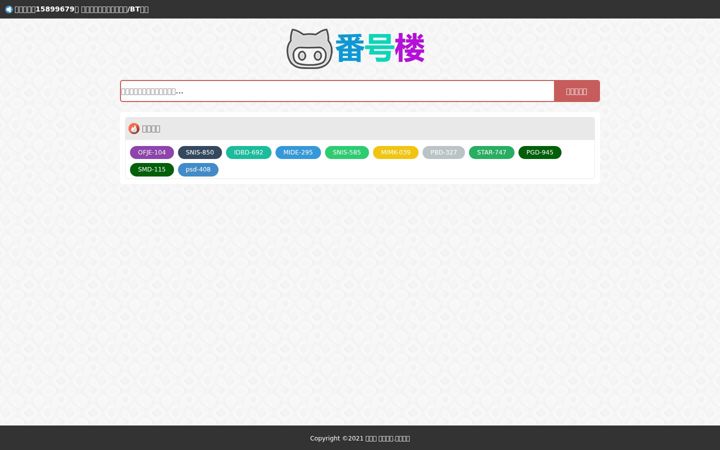Open the STAR-747 tag

491,152
